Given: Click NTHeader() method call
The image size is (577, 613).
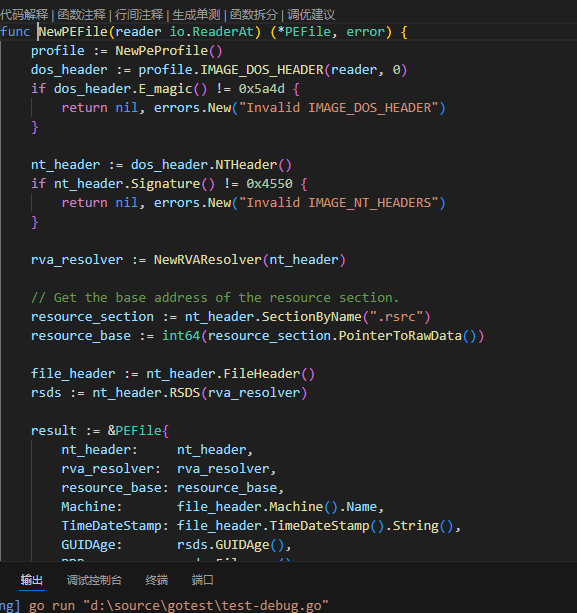Looking at the screenshot, I should (x=254, y=165).
